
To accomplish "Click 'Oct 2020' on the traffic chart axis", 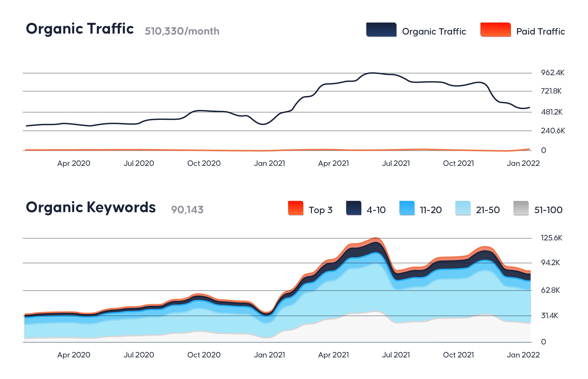I will [x=204, y=163].
